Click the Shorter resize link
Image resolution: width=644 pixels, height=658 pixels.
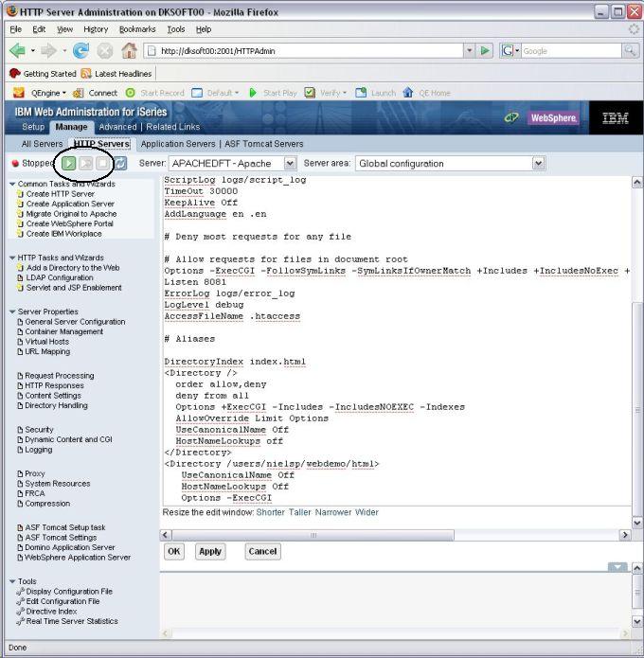pyautogui.click(x=270, y=512)
